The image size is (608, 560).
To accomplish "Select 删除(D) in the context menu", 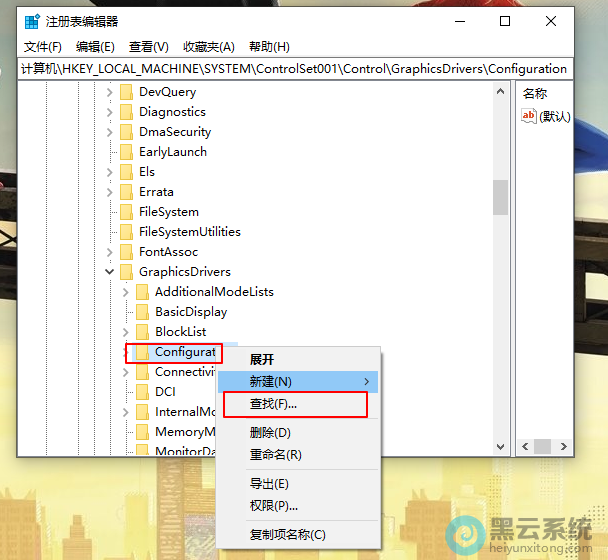I will coord(270,433).
